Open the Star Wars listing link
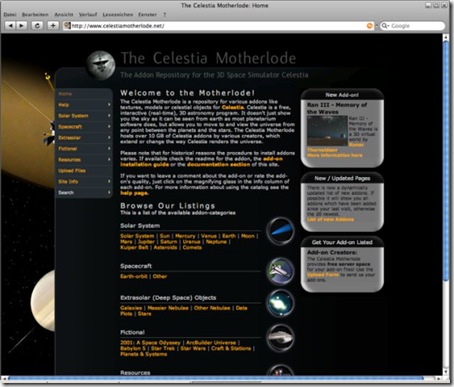 (x=193, y=348)
